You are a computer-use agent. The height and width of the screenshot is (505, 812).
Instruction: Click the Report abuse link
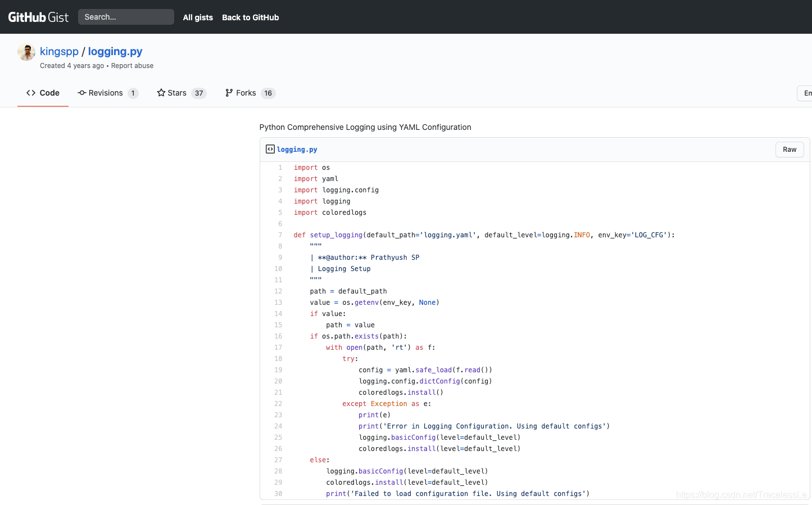(132, 66)
